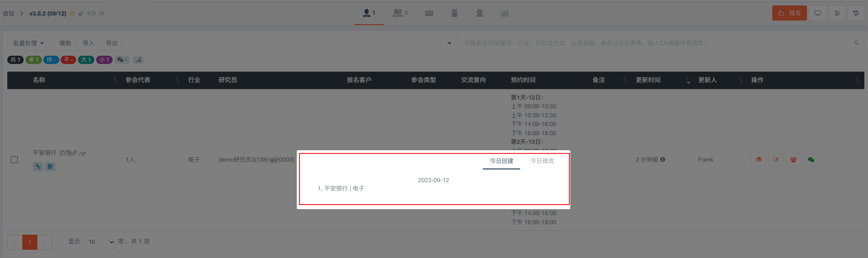The height and width of the screenshot is (258, 868).
Task: Go to the previous page arrow
Action: click(15, 242)
